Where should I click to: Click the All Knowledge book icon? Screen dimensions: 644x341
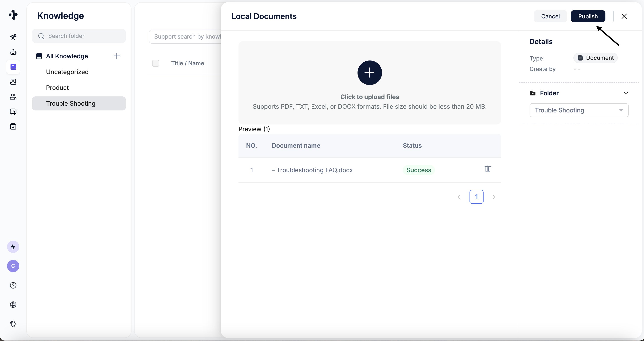(x=39, y=56)
